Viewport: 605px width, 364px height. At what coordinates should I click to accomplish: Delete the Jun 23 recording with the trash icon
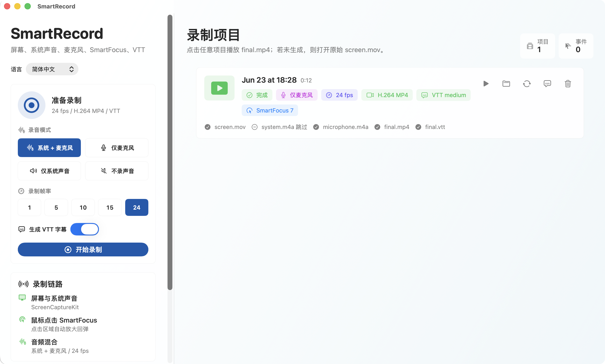pyautogui.click(x=568, y=84)
